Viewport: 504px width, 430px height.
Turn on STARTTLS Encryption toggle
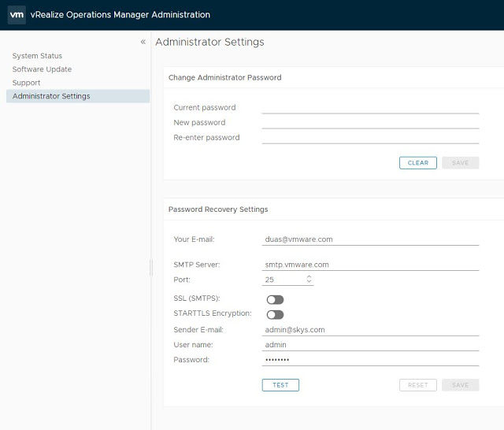click(x=275, y=314)
